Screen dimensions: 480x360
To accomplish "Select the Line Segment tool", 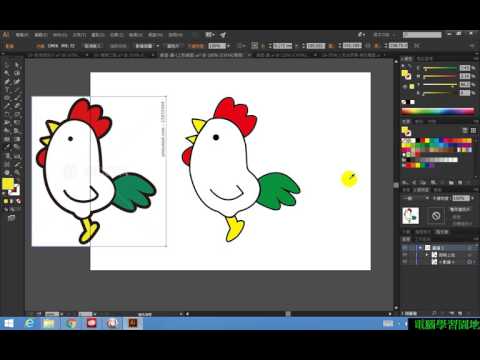I will [17, 90].
